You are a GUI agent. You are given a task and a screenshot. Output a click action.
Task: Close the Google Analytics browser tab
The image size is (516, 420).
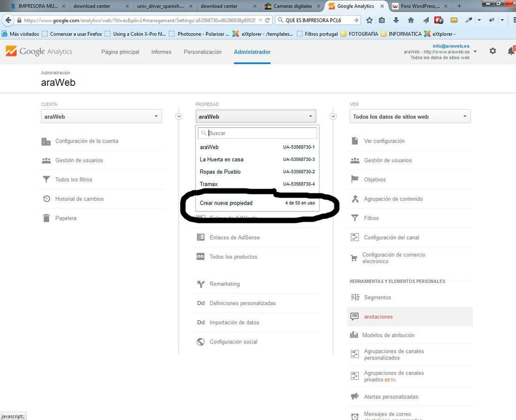(x=382, y=6)
